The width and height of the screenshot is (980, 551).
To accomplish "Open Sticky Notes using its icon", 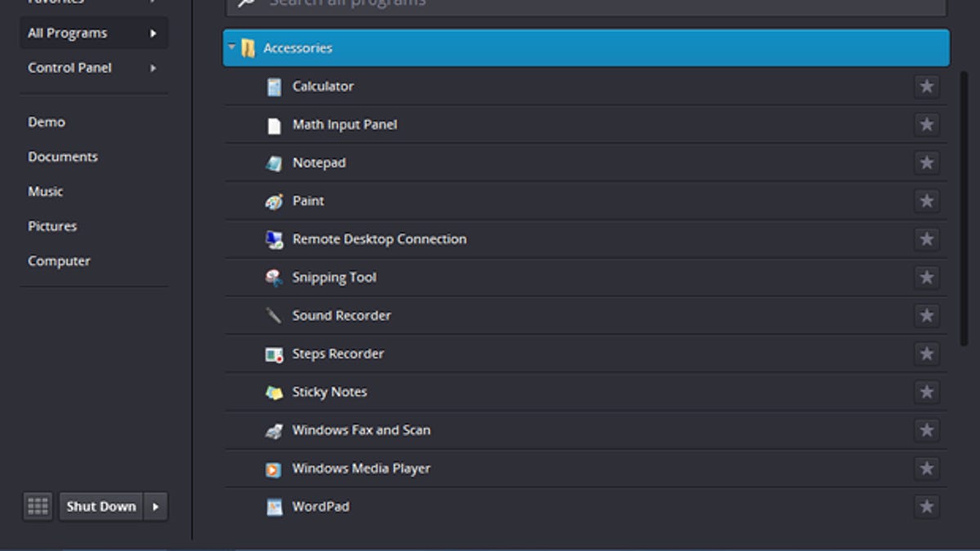I will [274, 392].
